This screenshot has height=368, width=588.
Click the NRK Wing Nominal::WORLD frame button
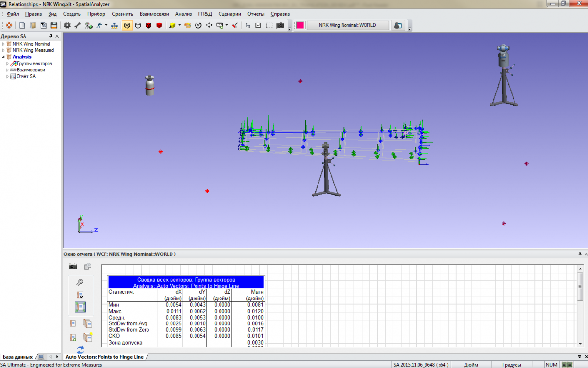click(348, 25)
